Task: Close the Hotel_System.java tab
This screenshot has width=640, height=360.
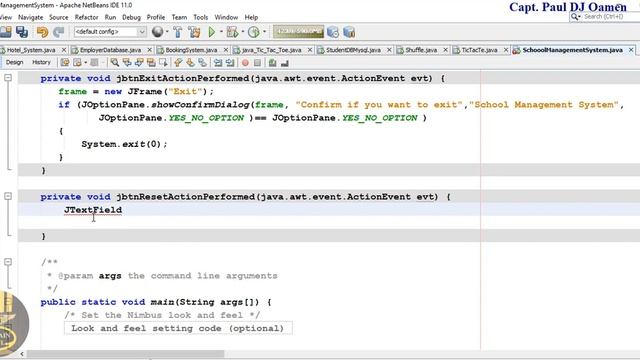Action: (64, 50)
